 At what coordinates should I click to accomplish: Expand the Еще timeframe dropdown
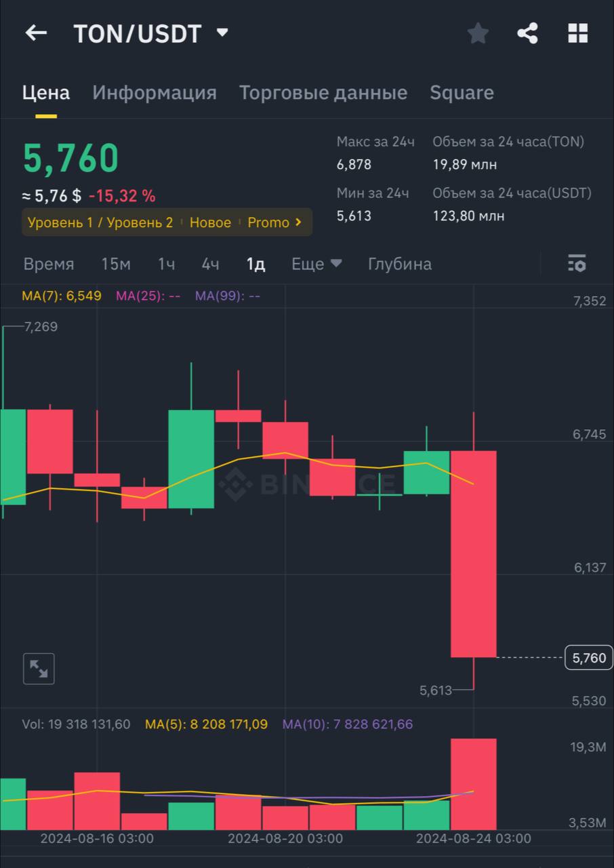click(x=316, y=264)
